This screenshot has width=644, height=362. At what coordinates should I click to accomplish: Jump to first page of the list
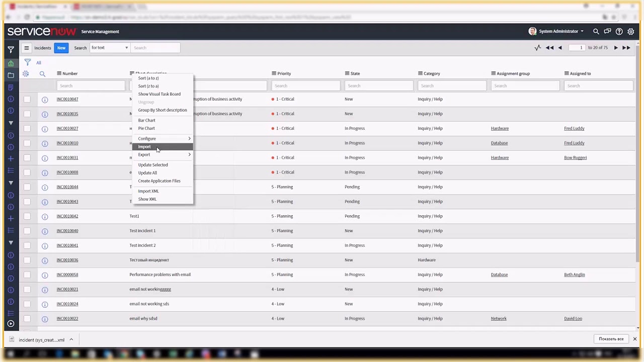[x=549, y=48]
